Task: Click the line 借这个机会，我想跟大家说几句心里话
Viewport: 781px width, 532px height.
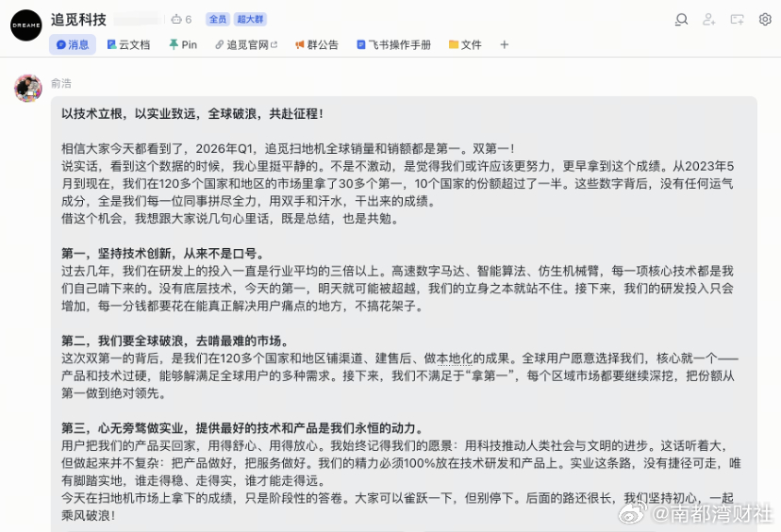Action: coord(232,219)
